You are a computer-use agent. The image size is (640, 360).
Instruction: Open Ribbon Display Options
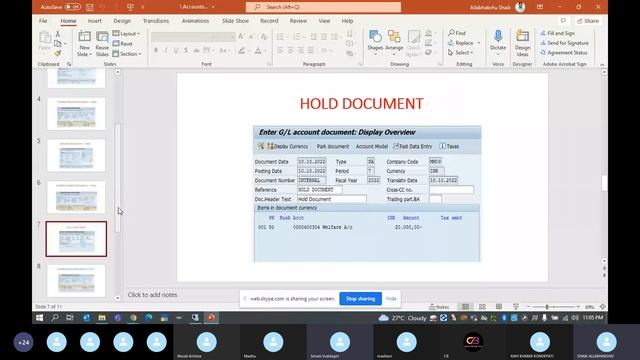(x=540, y=7)
